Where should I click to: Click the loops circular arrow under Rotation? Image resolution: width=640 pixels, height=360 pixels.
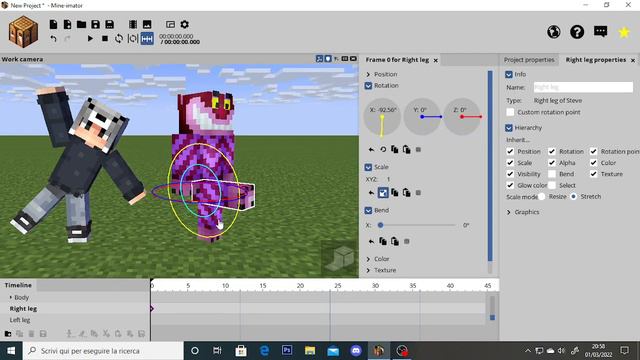coord(383,150)
